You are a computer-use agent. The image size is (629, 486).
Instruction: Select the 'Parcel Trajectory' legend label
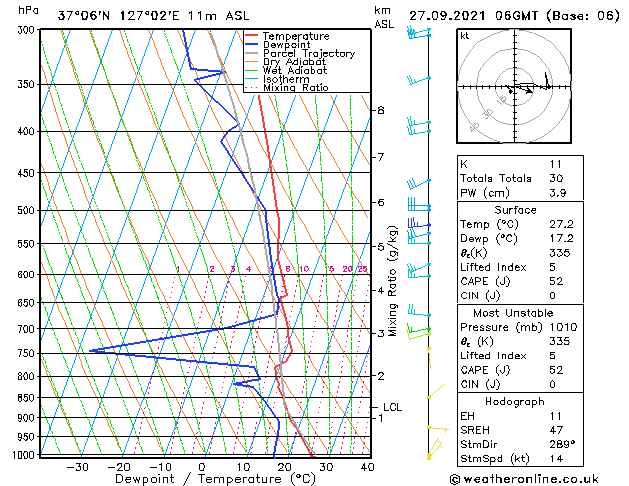(x=309, y=53)
